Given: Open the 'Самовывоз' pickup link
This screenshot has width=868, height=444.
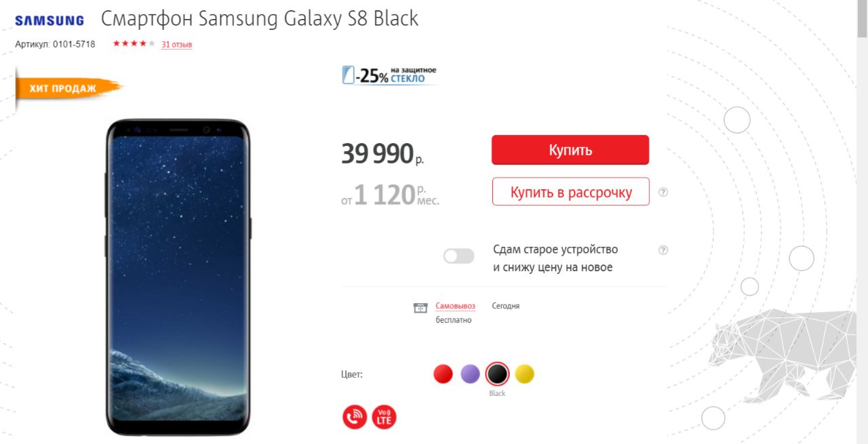Looking at the screenshot, I should pyautogui.click(x=456, y=306).
